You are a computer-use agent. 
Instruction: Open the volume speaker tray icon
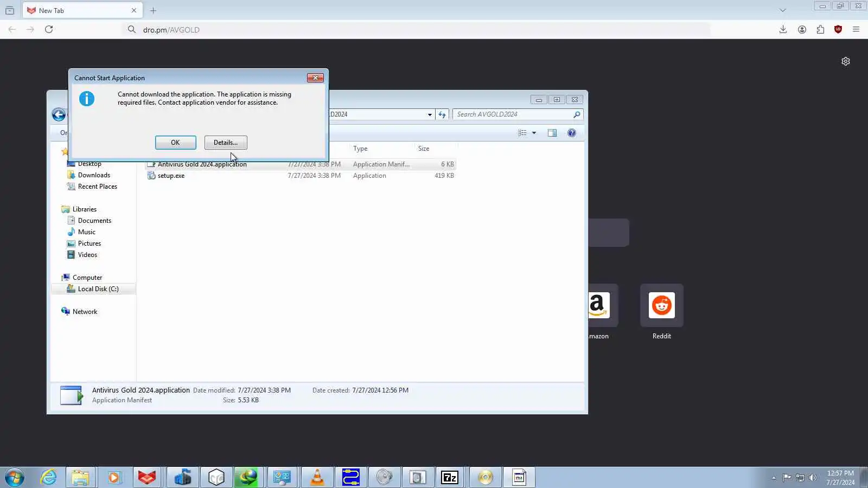[813, 478]
